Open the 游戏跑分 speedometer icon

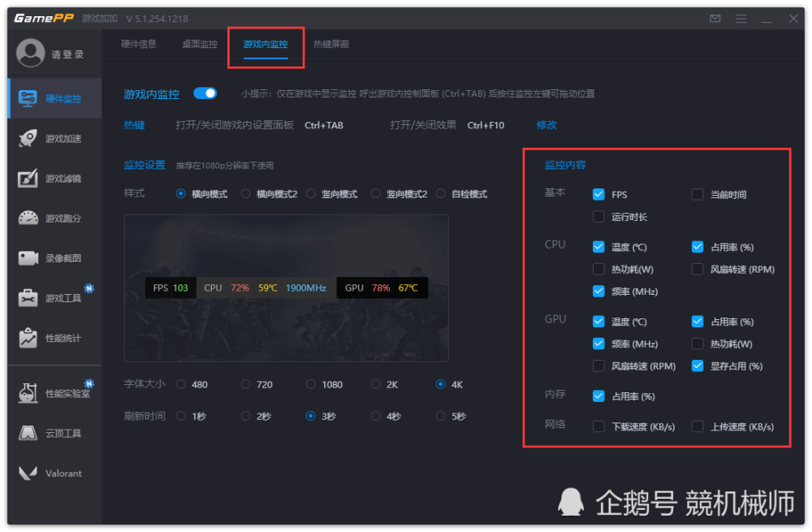tap(28, 218)
